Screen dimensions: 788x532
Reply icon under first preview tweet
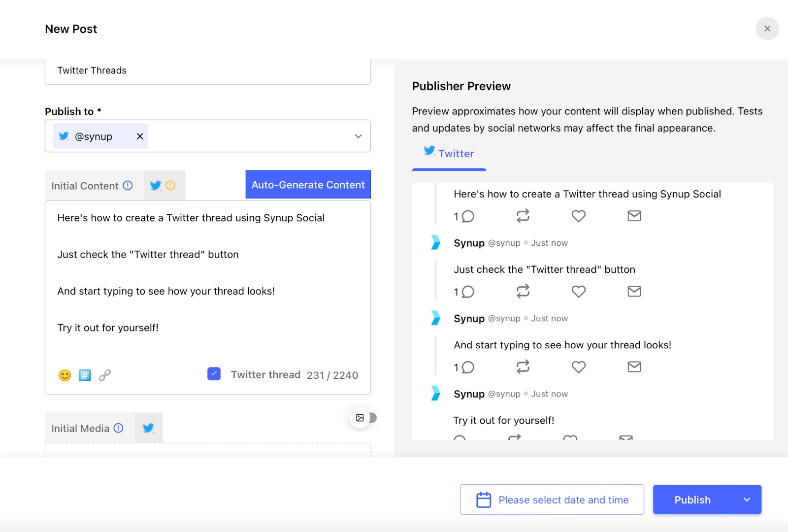point(468,216)
